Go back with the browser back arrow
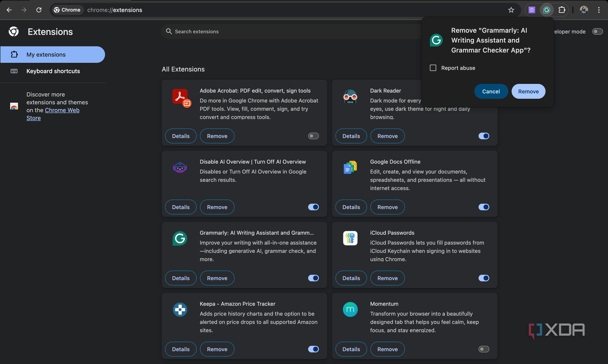The image size is (608, 364). point(9,10)
